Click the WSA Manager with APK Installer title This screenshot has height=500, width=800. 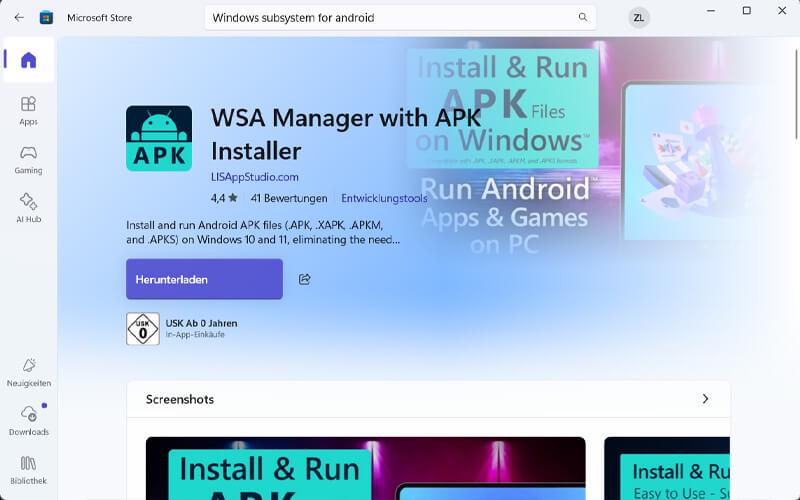[346, 134]
